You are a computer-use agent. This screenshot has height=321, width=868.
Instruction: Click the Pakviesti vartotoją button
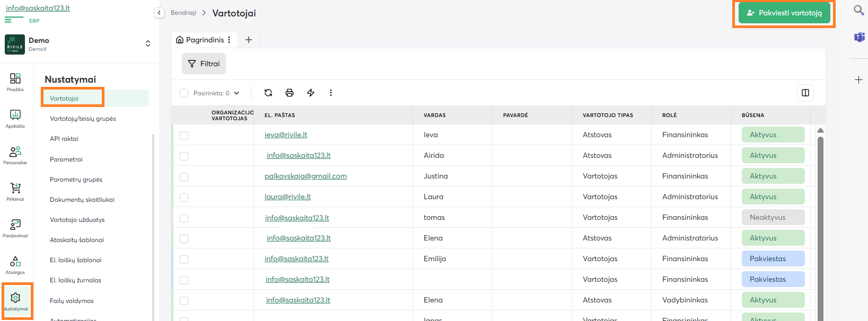coord(784,13)
